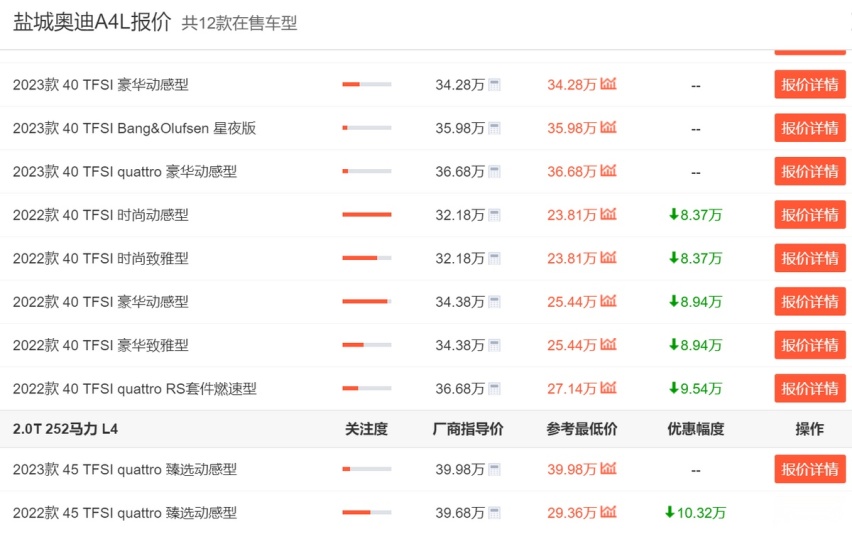Open model 2023款 40 TFSI 豪华动感型
Image resolution: width=852 pixels, height=539 pixels.
coord(101,85)
